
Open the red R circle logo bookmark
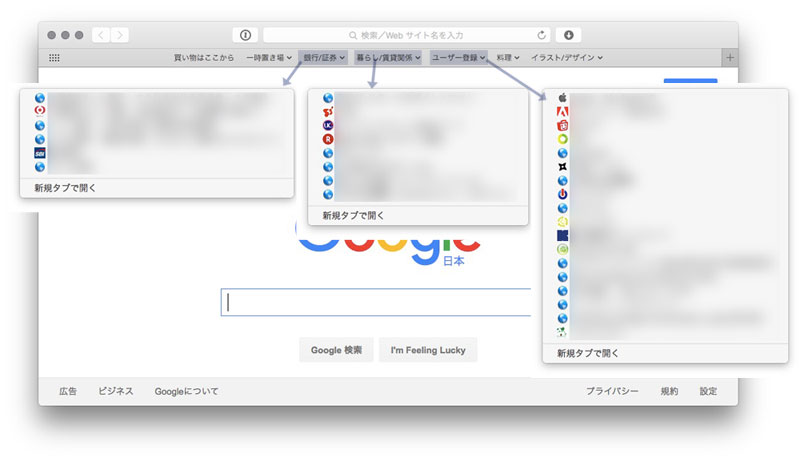tap(328, 139)
